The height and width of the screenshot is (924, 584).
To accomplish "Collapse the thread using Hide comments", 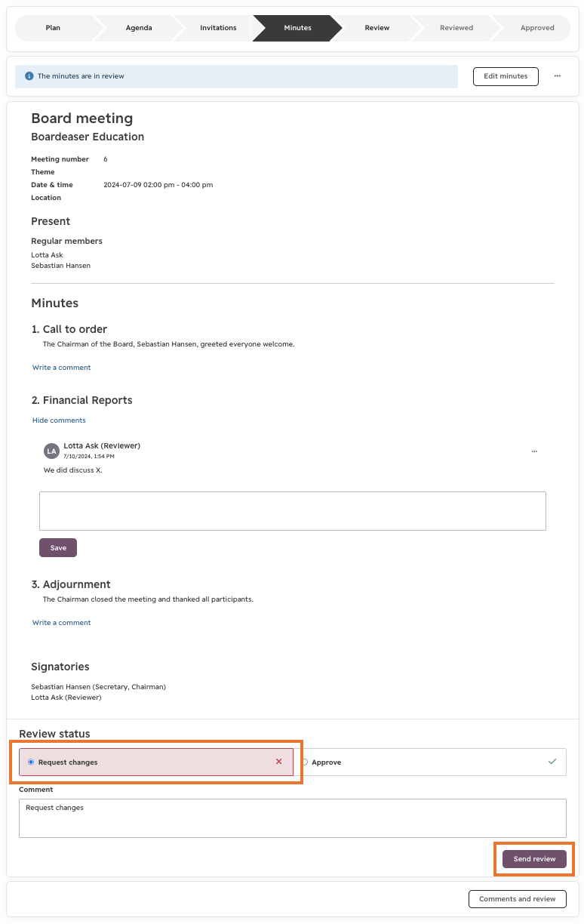I will tap(59, 420).
